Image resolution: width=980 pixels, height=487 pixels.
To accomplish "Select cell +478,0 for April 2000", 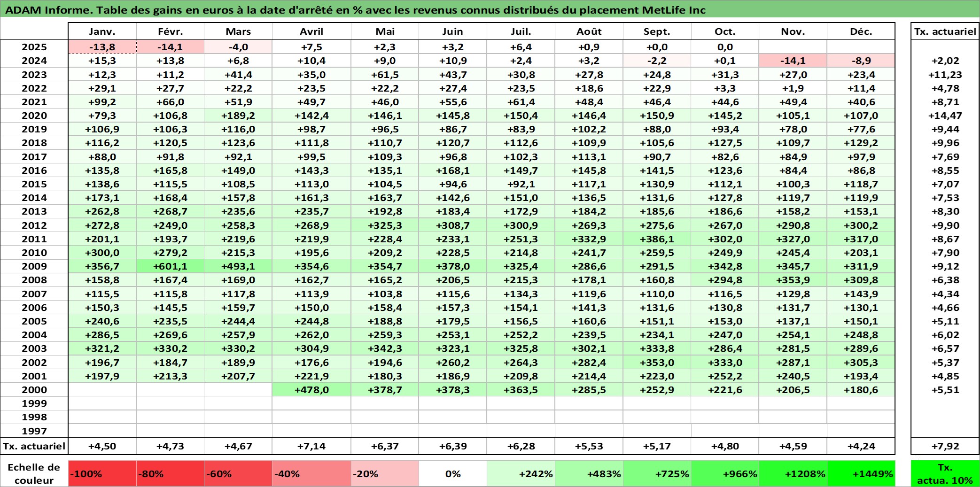I will [x=311, y=390].
